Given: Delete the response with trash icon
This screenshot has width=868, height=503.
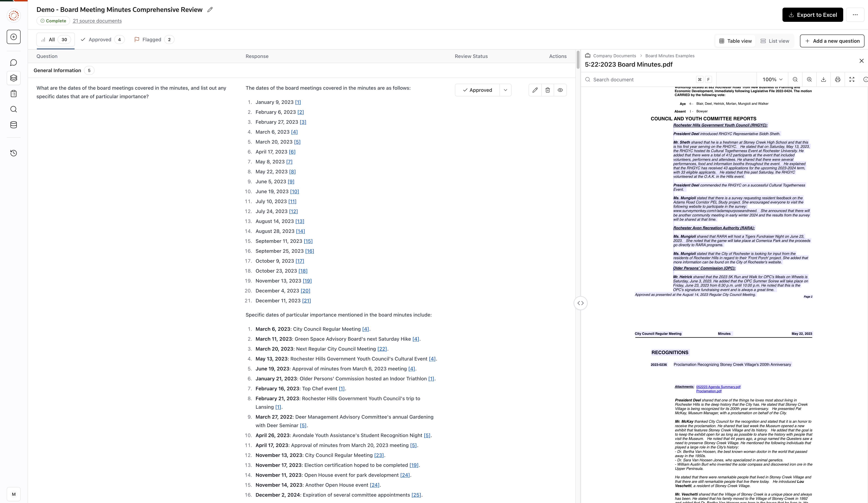Looking at the screenshot, I should pos(547,90).
